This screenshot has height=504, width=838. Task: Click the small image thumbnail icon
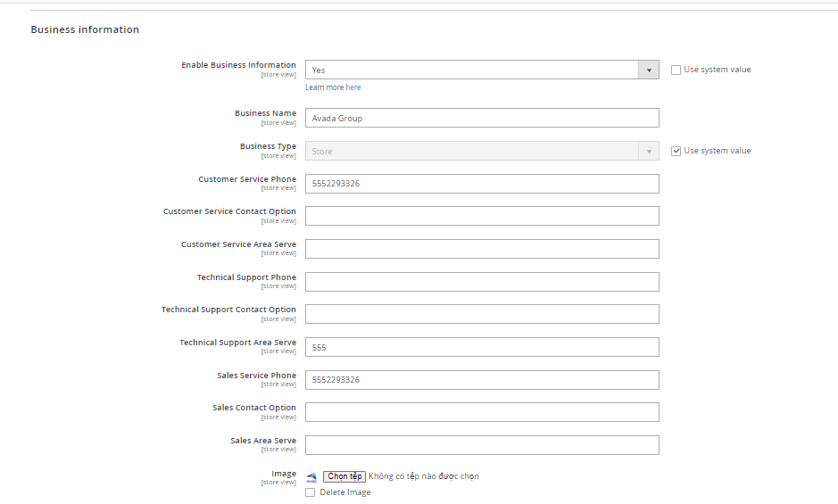[311, 476]
